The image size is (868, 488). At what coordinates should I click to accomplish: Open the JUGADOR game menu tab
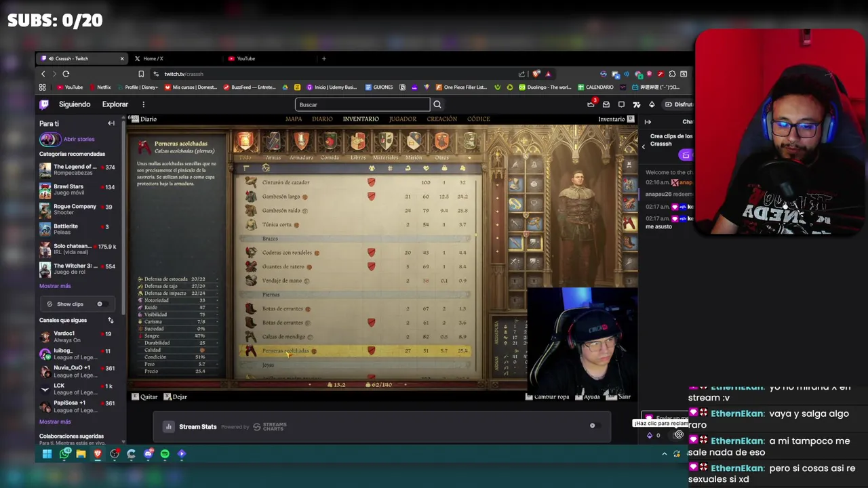click(x=403, y=119)
